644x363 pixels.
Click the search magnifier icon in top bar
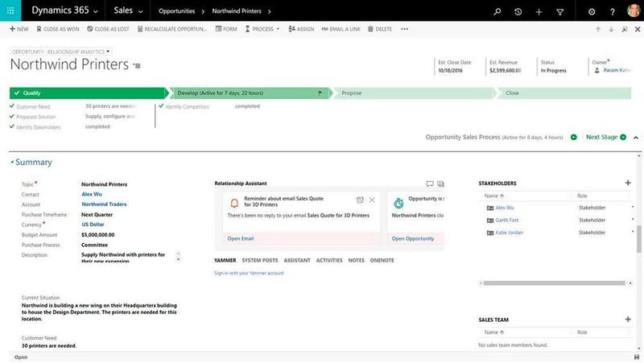pyautogui.click(x=497, y=11)
